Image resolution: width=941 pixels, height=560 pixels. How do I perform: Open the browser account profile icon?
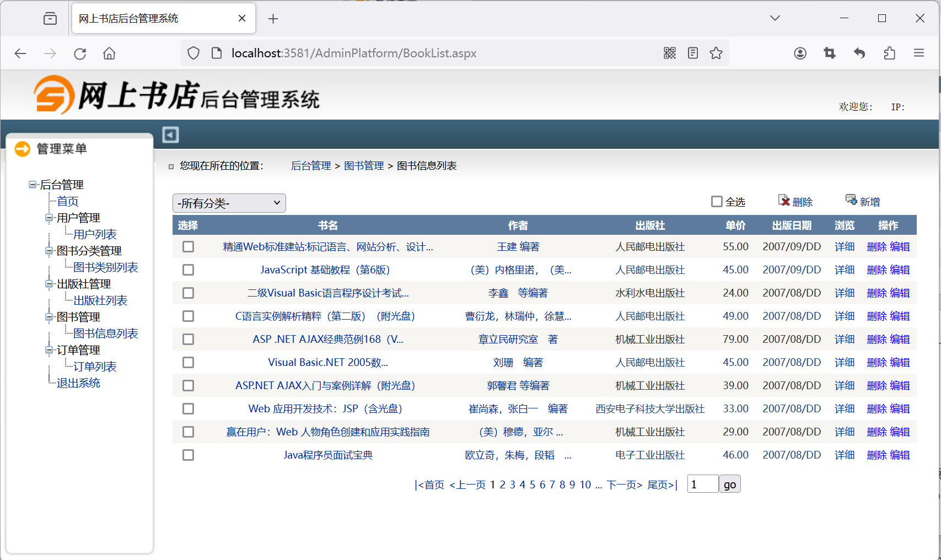coord(800,53)
